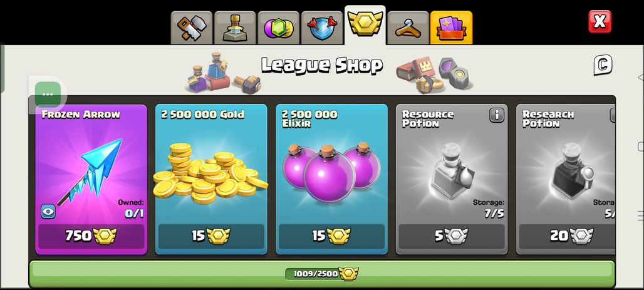The height and width of the screenshot is (290, 644).
Task: Purchase 2 500 000 Gold for 15 medals
Action: (211, 236)
